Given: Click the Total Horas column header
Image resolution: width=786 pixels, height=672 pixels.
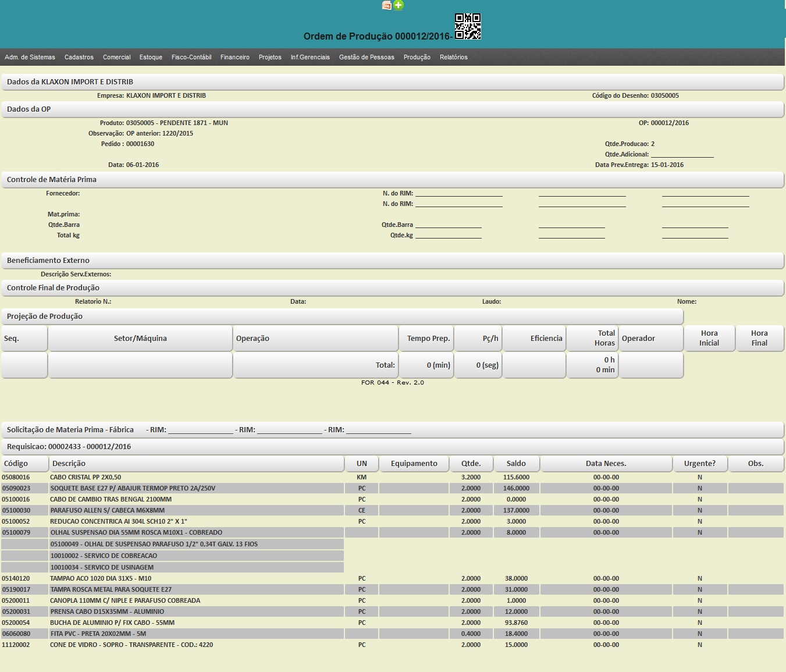Looking at the screenshot, I should point(593,339).
